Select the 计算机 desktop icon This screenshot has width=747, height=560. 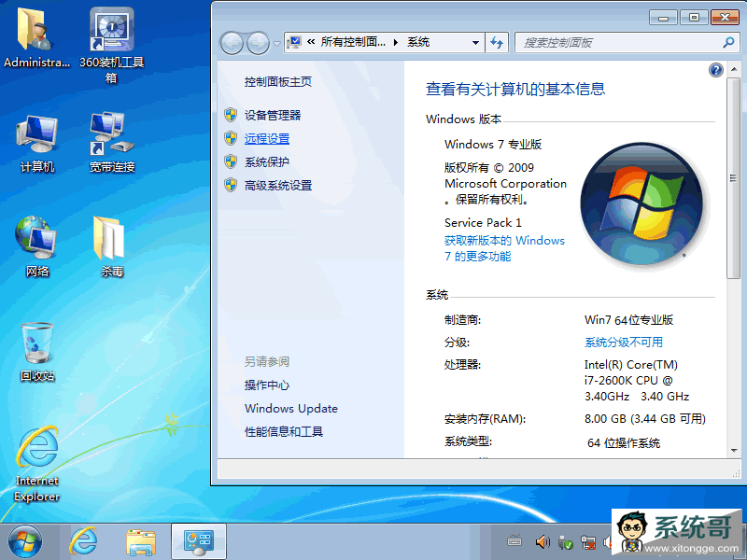[36, 143]
